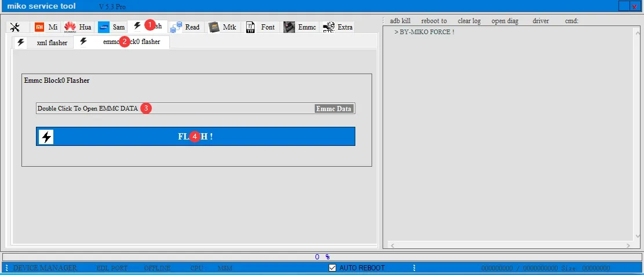The height and width of the screenshot is (275, 644).
Task: Open the Samsung tab icon
Action: (104, 27)
